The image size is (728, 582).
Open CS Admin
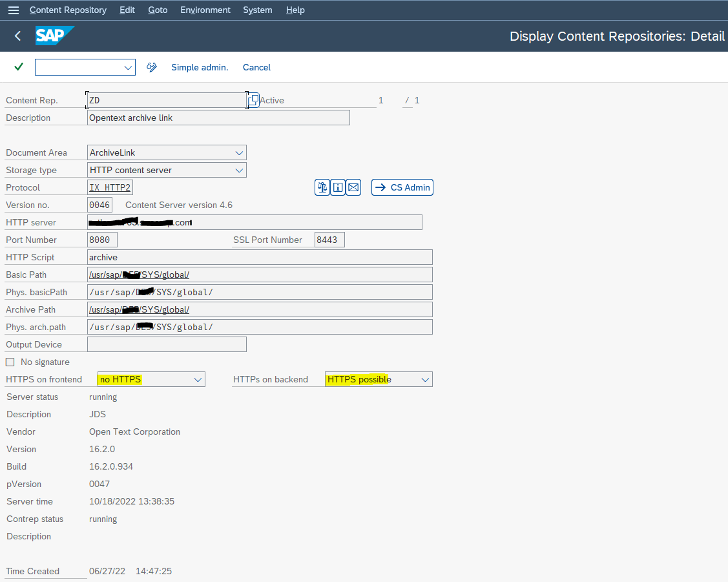tap(402, 187)
